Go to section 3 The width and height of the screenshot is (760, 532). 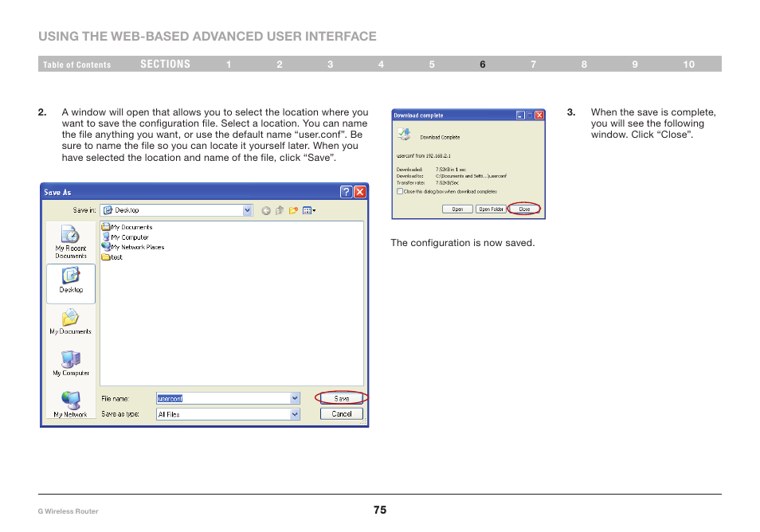330,65
